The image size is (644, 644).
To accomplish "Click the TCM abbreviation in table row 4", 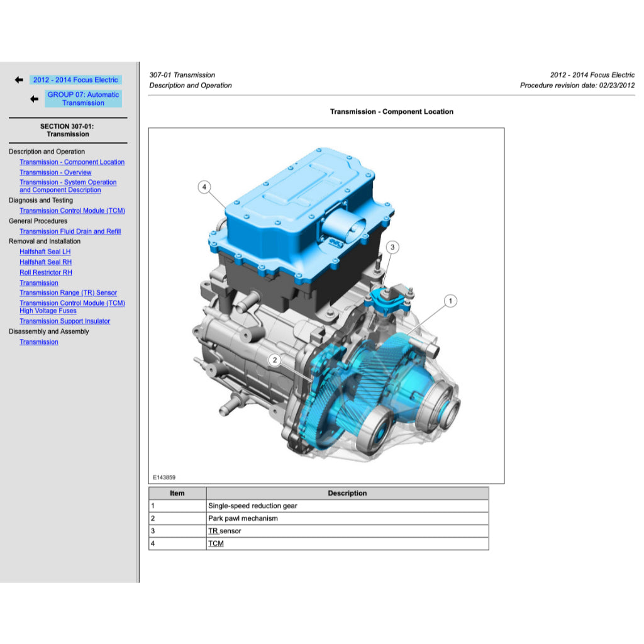I will pos(216,543).
